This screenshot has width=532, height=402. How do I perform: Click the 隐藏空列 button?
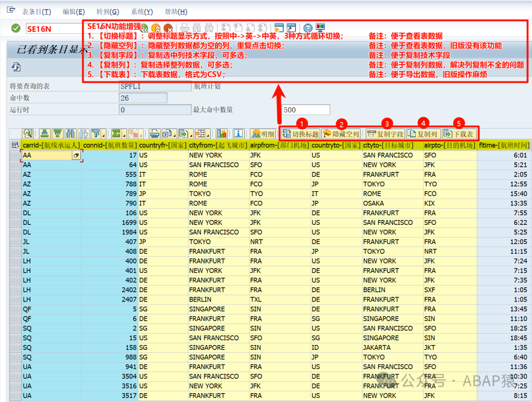point(341,134)
